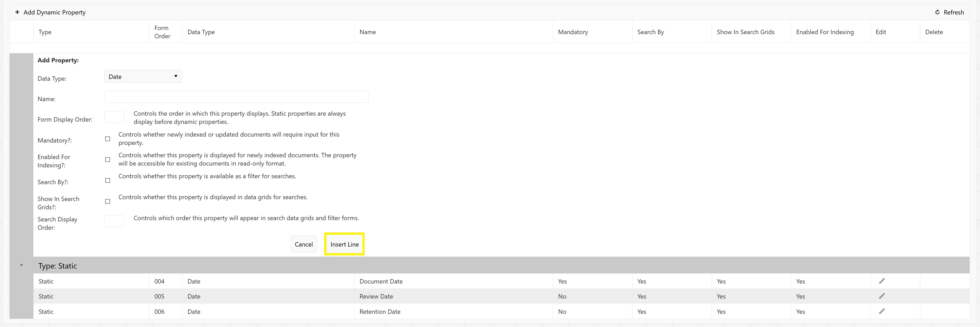This screenshot has height=327, width=980.
Task: Cancel adding the property
Action: coord(304,244)
